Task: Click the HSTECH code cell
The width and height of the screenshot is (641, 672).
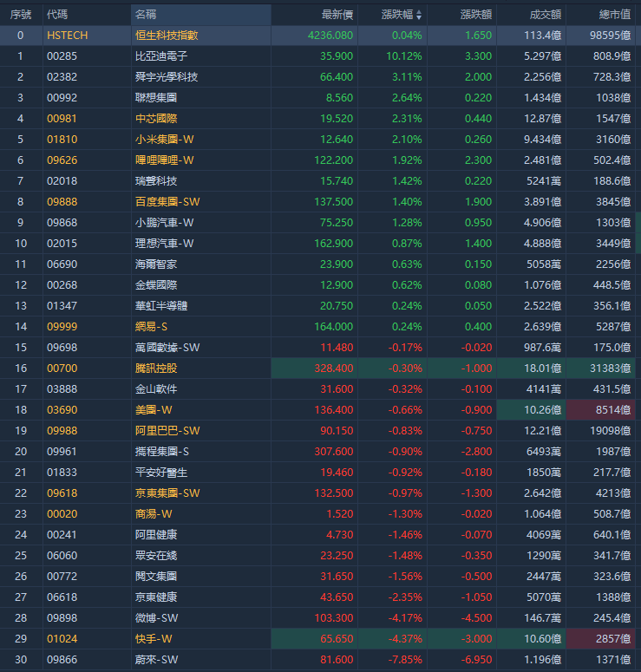Action: coord(68,36)
